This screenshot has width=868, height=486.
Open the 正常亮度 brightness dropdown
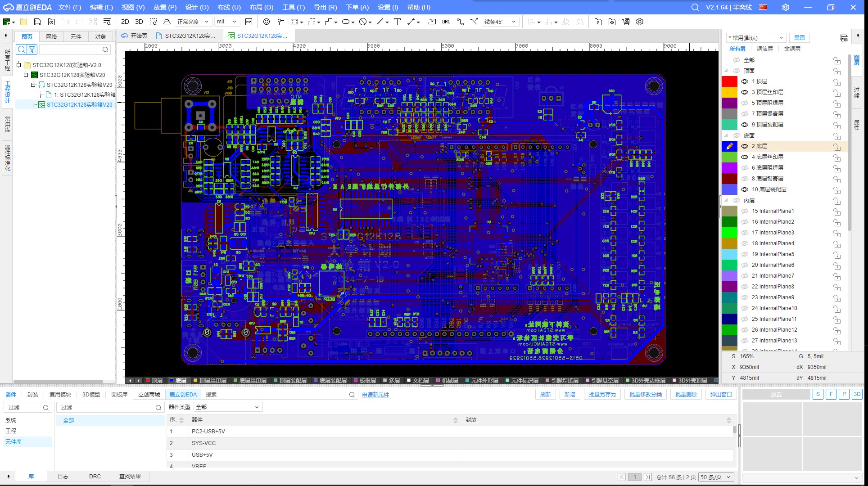click(193, 22)
